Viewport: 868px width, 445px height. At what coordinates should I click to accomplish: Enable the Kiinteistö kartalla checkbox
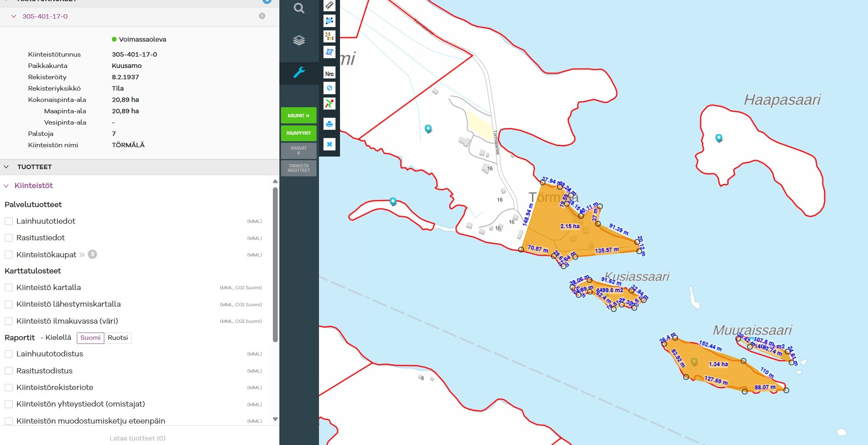tap(8, 288)
